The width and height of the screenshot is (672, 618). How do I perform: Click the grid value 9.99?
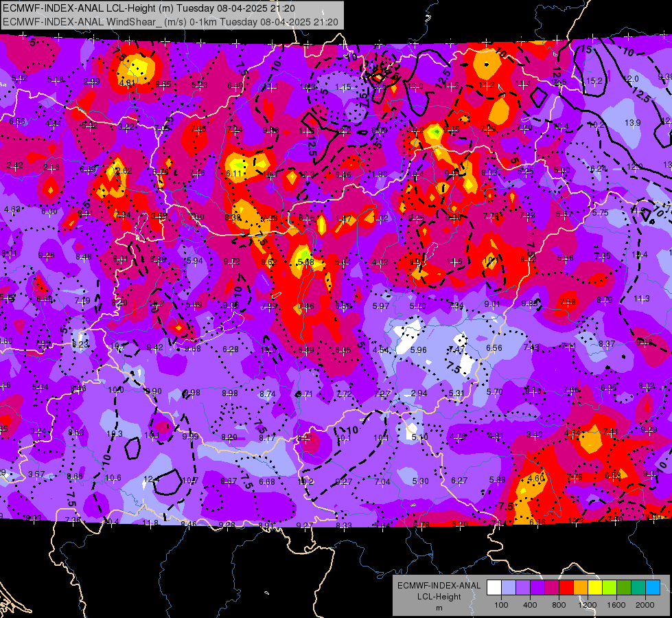[x=191, y=436]
